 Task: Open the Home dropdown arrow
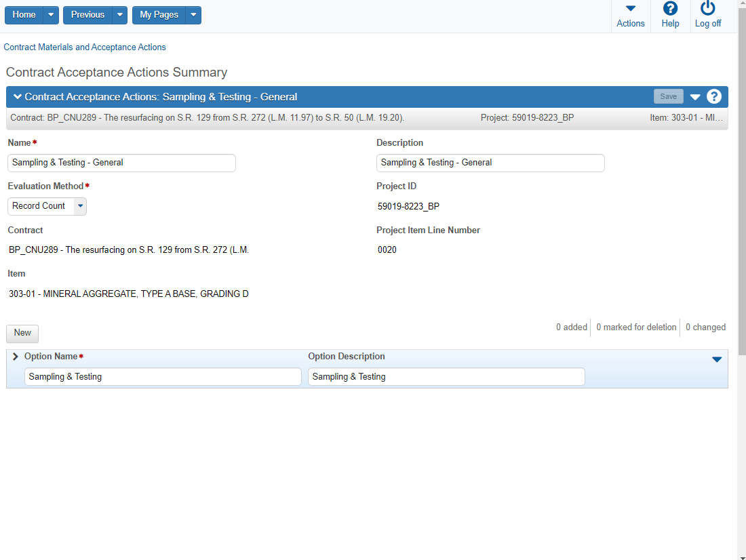point(51,15)
